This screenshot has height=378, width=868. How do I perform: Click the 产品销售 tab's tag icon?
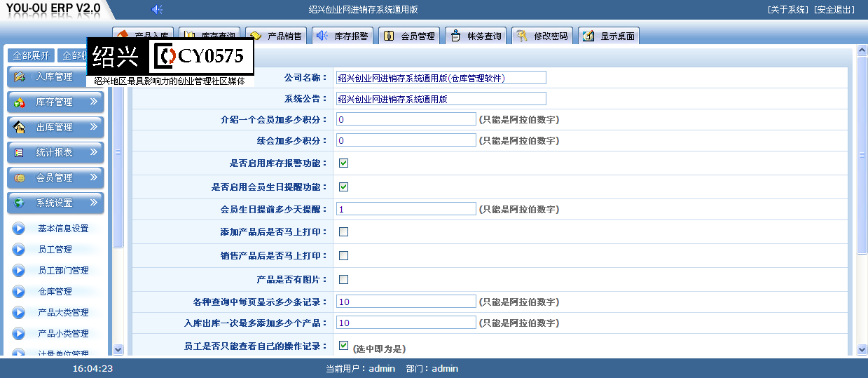[x=256, y=36]
